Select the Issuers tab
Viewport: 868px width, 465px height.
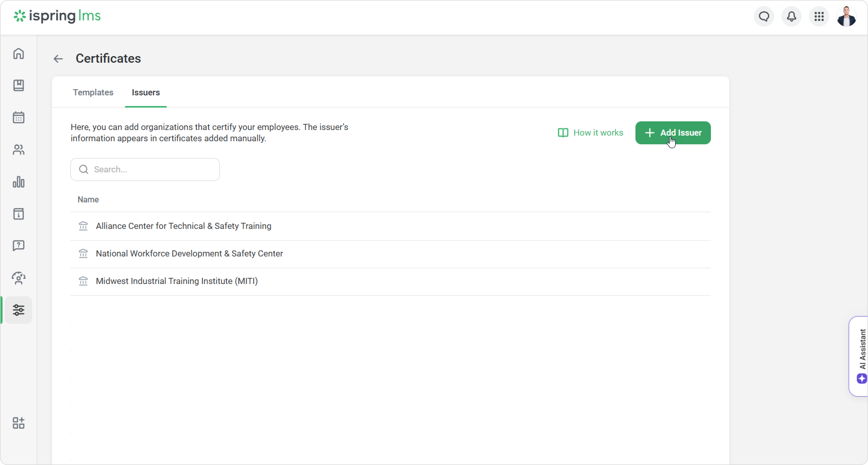(146, 92)
